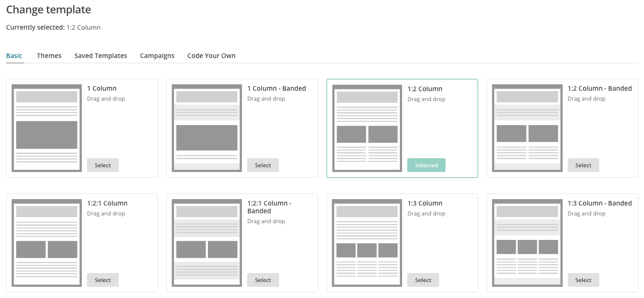Click the green Selected button for 1:2 Column
The width and height of the screenshot is (644, 298).
[426, 166]
